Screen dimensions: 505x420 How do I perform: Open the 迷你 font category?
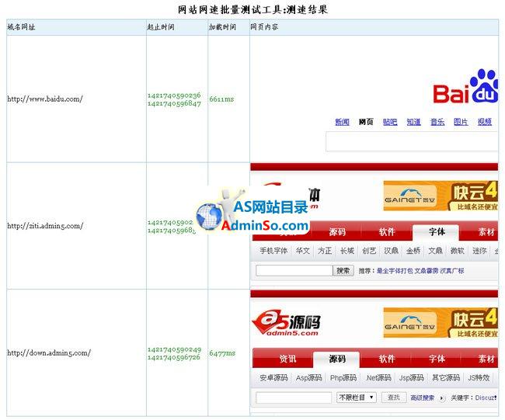point(479,251)
